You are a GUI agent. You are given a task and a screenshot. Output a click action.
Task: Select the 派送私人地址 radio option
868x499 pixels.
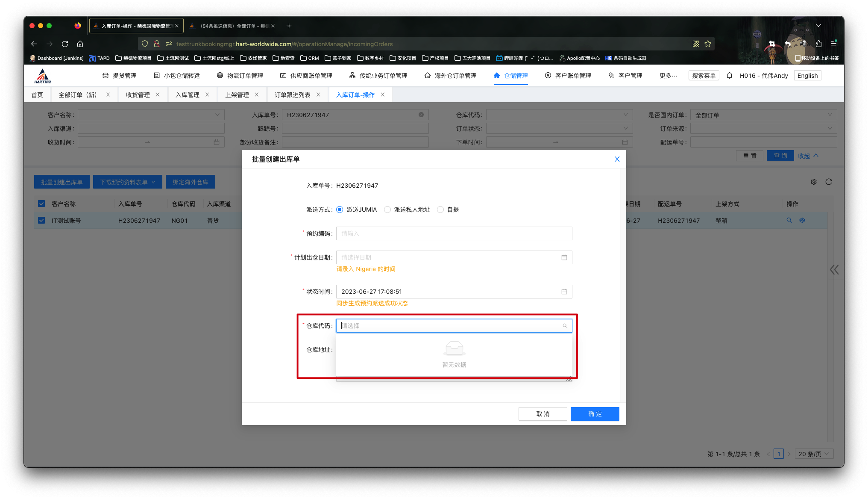pos(387,210)
